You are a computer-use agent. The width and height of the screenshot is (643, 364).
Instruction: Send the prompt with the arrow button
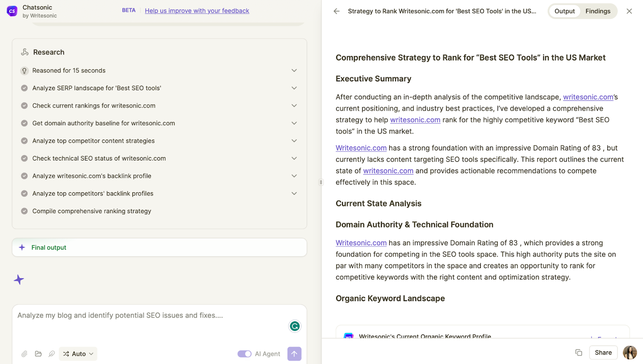[294, 354]
